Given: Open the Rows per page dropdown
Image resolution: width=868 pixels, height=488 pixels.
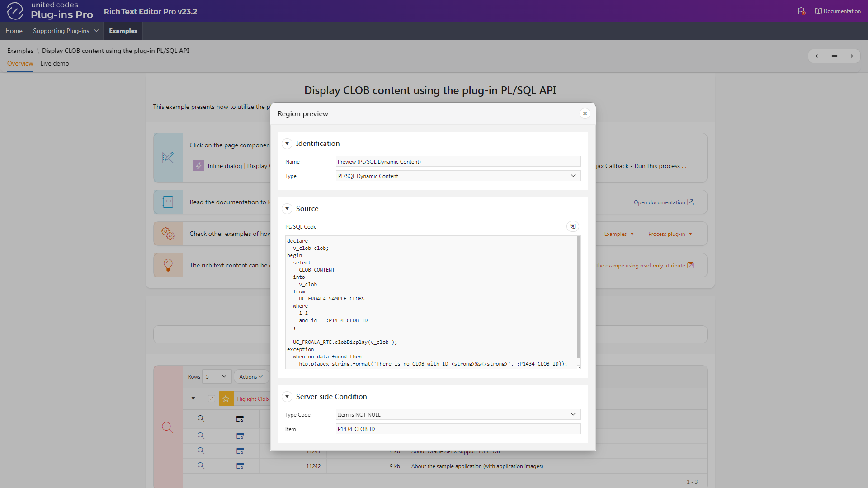Looking at the screenshot, I should [x=217, y=376].
